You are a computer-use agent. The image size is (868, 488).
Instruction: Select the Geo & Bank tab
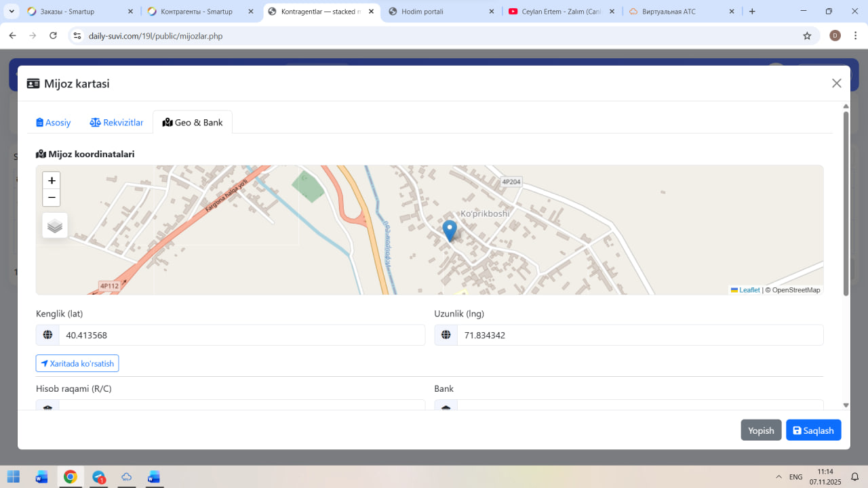coord(193,123)
